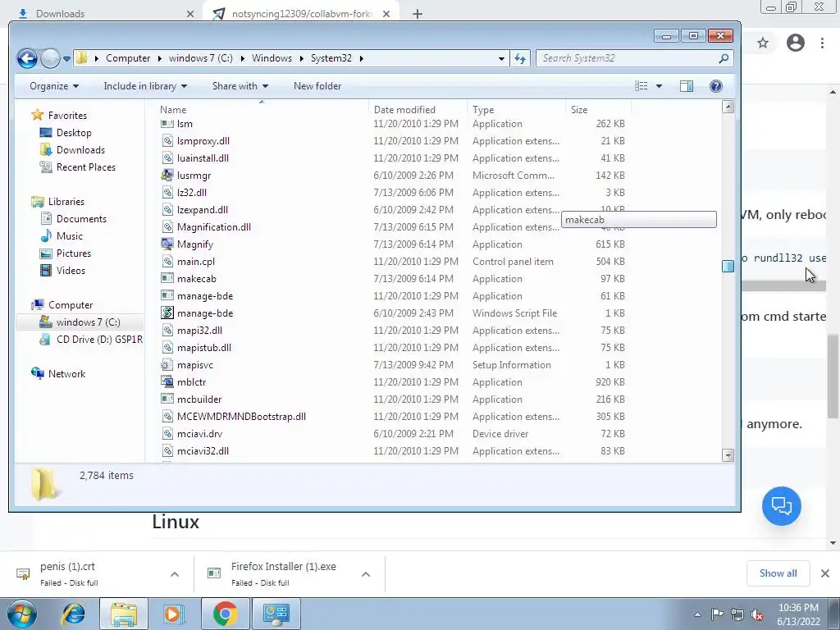The width and height of the screenshot is (840, 630).
Task: Open Include in library dropdown
Action: coord(145,86)
